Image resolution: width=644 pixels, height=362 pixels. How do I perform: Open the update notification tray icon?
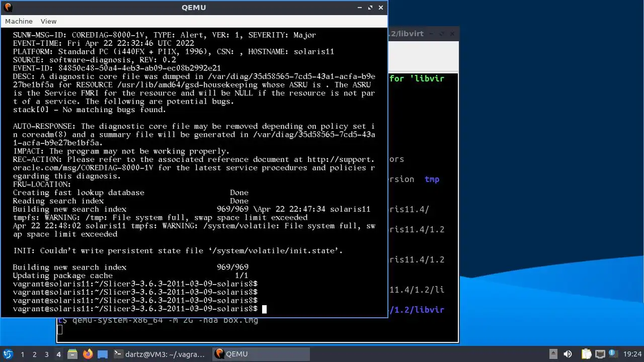pyautogui.click(x=613, y=354)
